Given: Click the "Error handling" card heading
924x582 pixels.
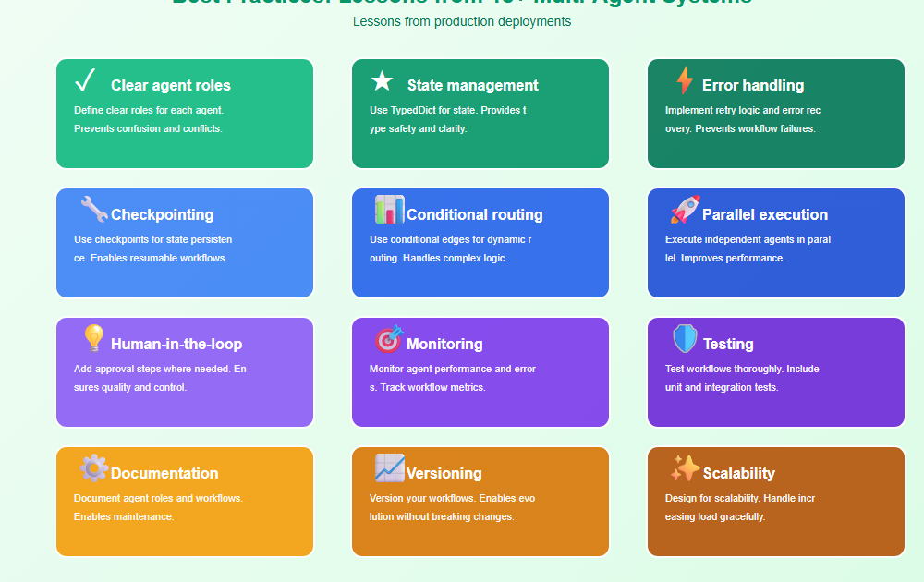Looking at the screenshot, I should (753, 85).
